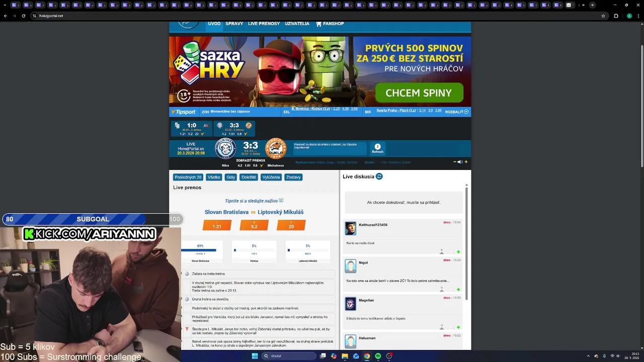Filter events by Vylúčenia
The width and height of the screenshot is (644, 362).
click(271, 177)
